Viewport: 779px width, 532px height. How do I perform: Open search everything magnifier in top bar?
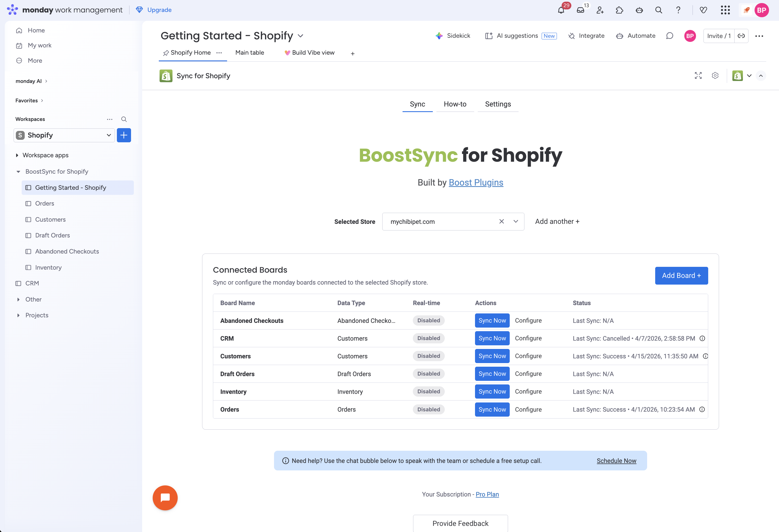click(x=659, y=10)
